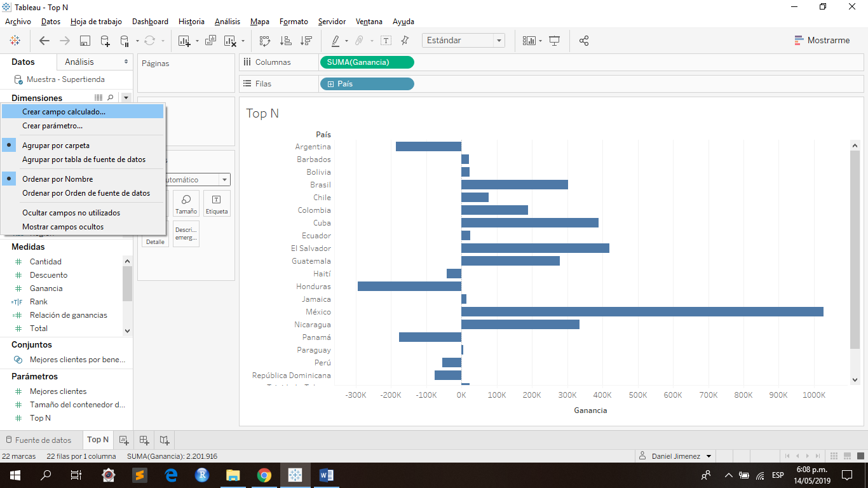Image resolution: width=868 pixels, height=488 pixels.
Task: Open the Análisis menu
Action: pyautogui.click(x=227, y=21)
